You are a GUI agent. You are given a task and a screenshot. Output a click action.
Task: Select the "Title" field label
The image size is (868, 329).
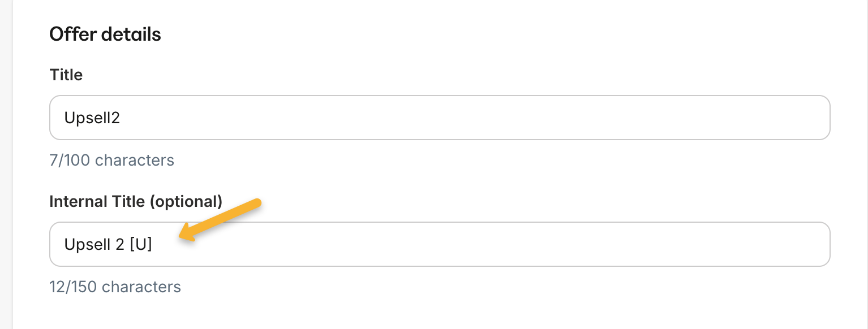click(66, 75)
